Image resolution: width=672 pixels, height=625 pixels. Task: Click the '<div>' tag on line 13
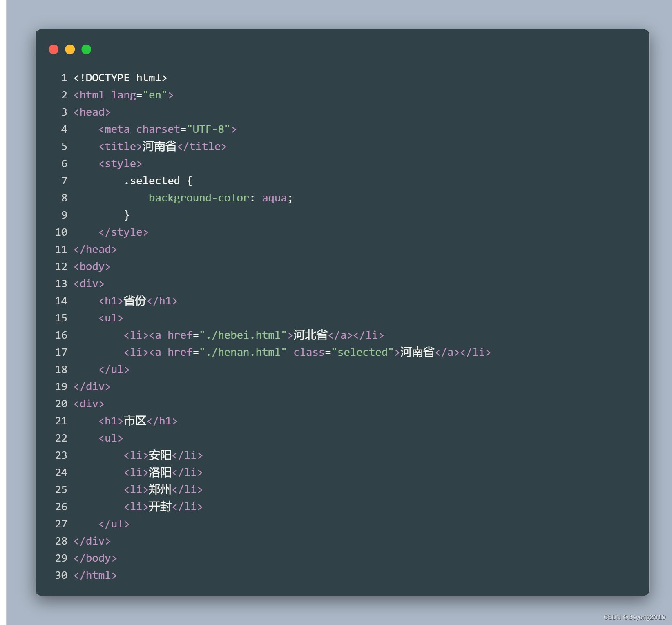point(89,283)
